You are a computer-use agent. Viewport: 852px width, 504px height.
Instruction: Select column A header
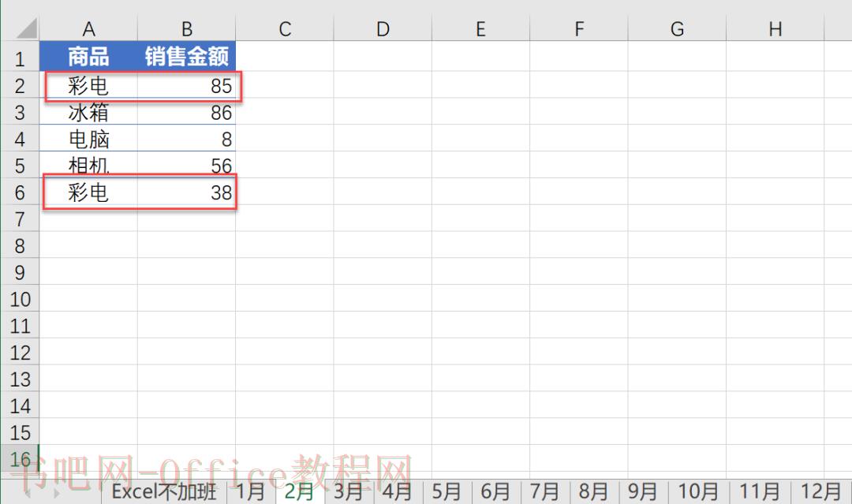[x=88, y=28]
